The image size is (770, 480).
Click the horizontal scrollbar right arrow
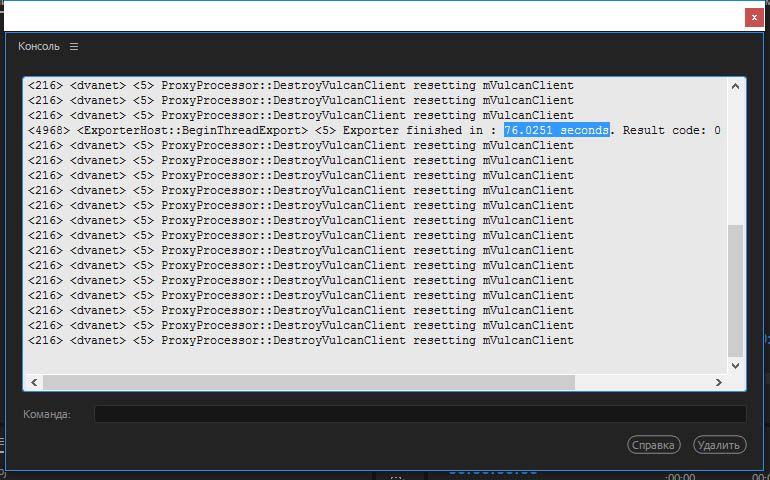(717, 383)
